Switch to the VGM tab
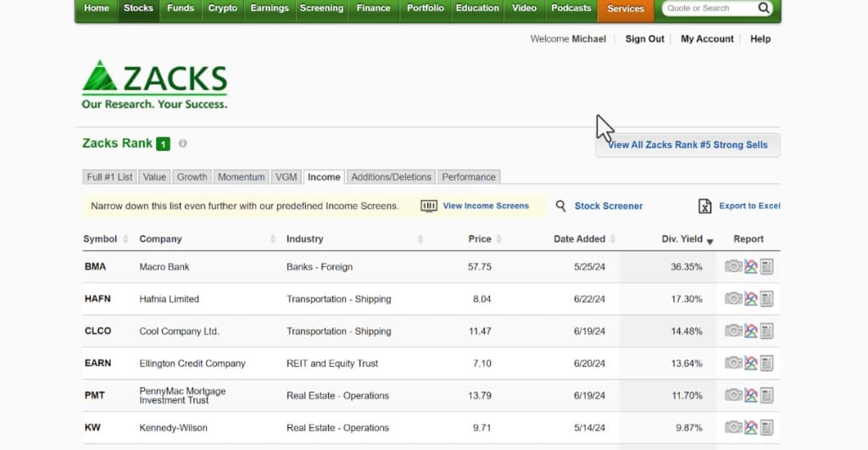 pyautogui.click(x=287, y=177)
